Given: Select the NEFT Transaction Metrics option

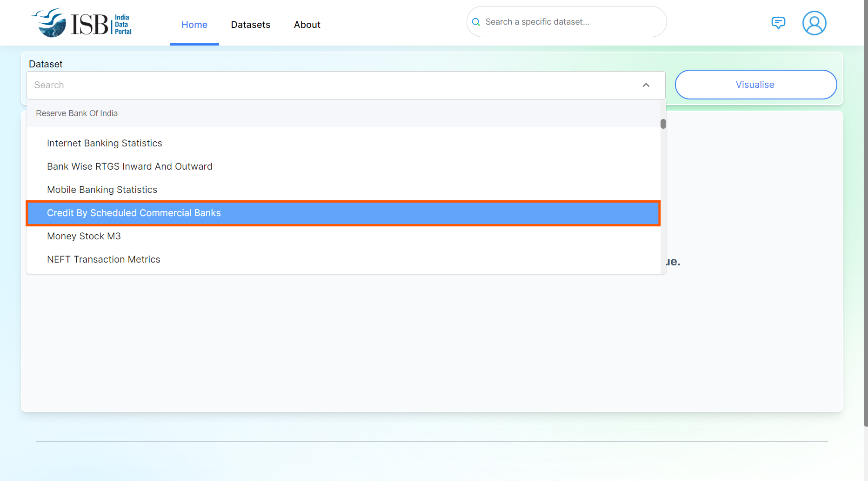Looking at the screenshot, I should tap(104, 259).
